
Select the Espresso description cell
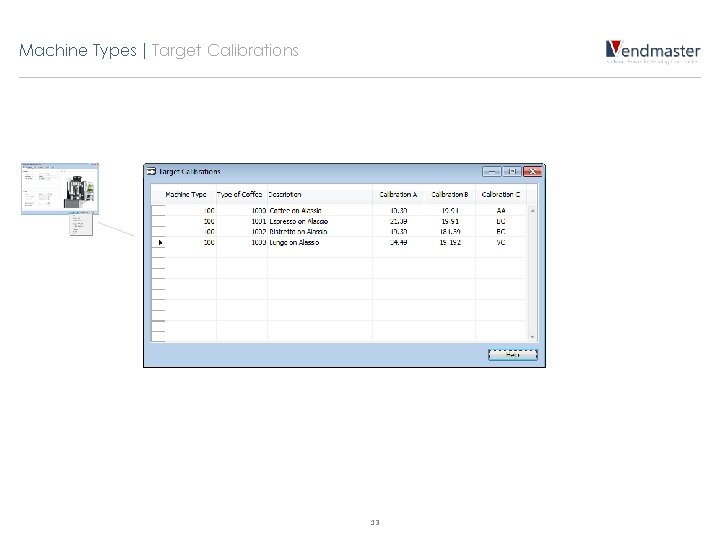coord(320,221)
